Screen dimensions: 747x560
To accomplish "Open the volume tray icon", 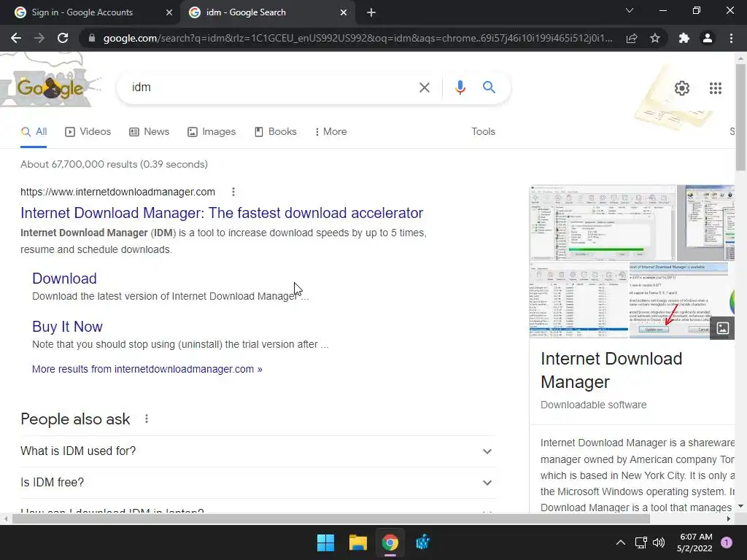I will [659, 542].
